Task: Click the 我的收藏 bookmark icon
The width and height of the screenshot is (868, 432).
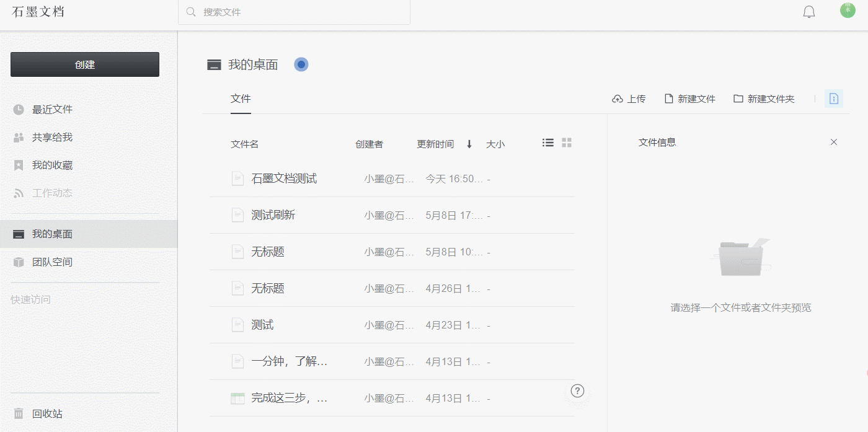Action: pyautogui.click(x=19, y=165)
